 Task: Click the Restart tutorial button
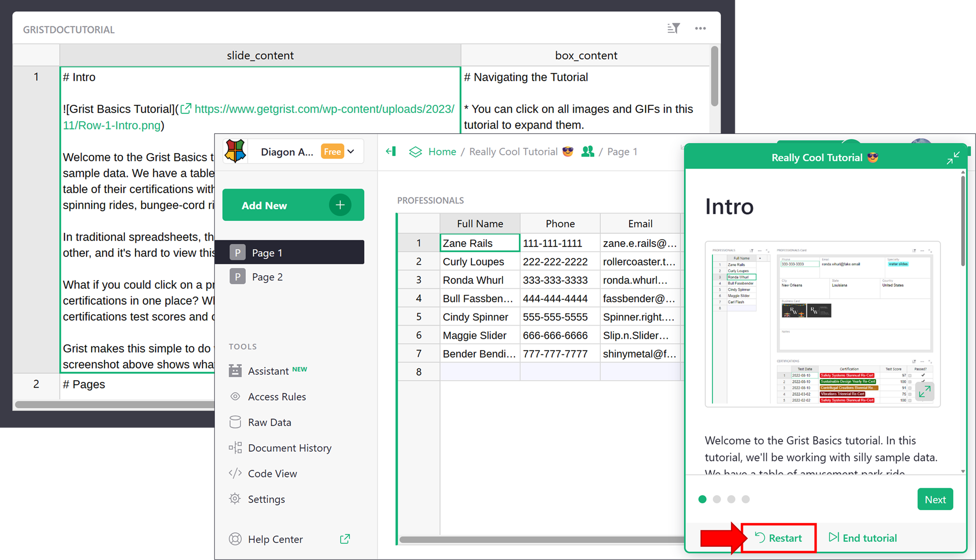click(x=779, y=538)
